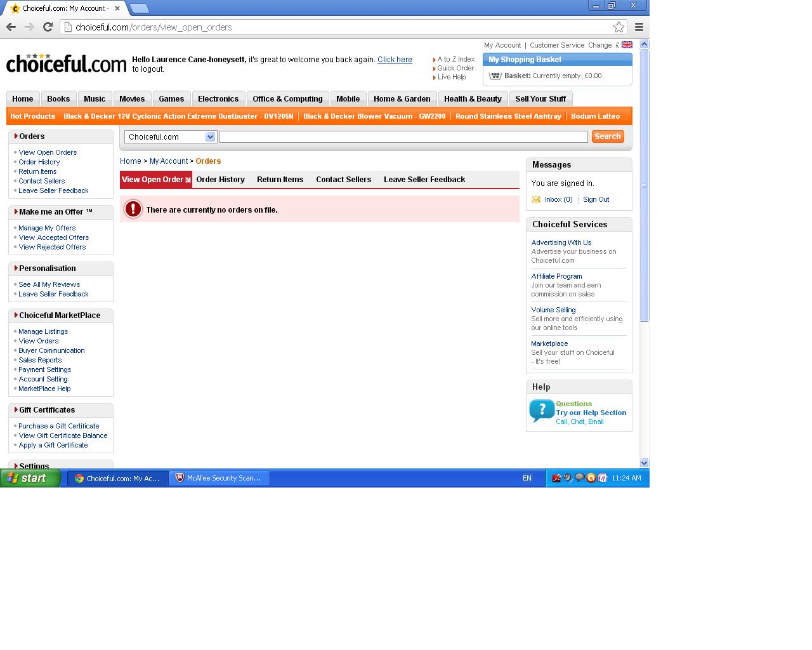This screenshot has width=812, height=650.
Task: Click the shopping basket icon
Action: click(x=495, y=76)
